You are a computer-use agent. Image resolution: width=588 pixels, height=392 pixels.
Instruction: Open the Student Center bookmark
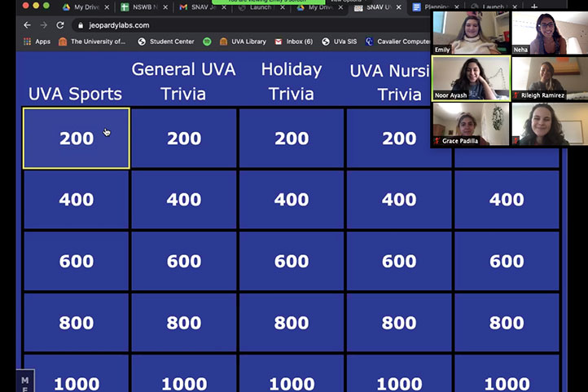(x=166, y=42)
